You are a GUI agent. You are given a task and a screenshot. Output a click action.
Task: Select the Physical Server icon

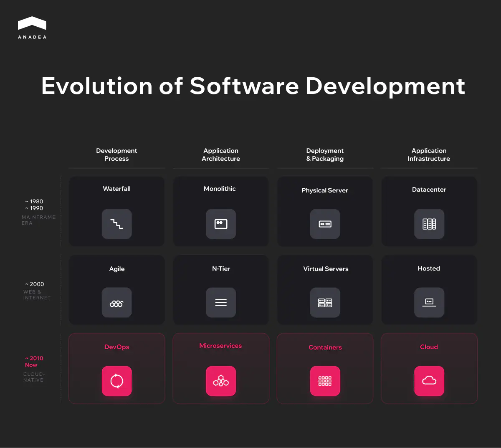pos(325,224)
